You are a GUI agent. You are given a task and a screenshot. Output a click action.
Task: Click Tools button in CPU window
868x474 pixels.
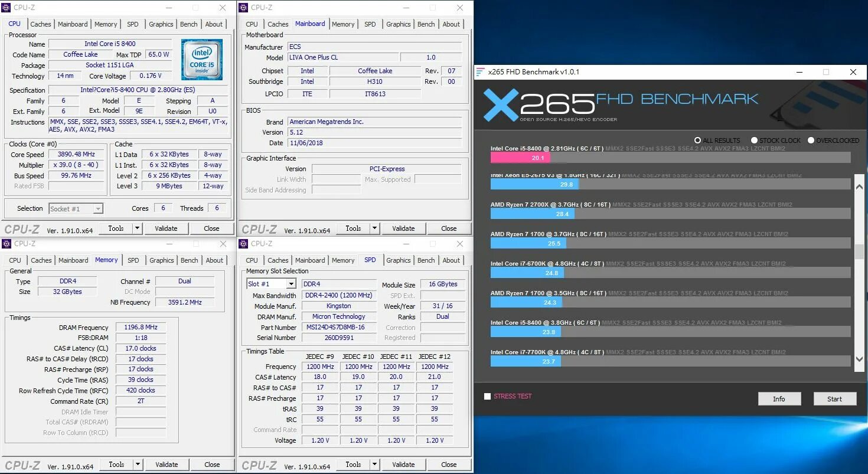116,228
